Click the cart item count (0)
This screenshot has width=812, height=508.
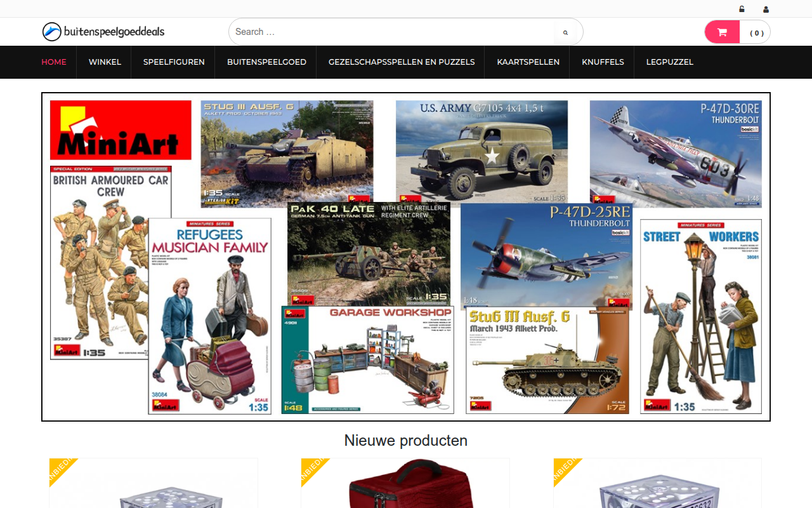coord(756,33)
